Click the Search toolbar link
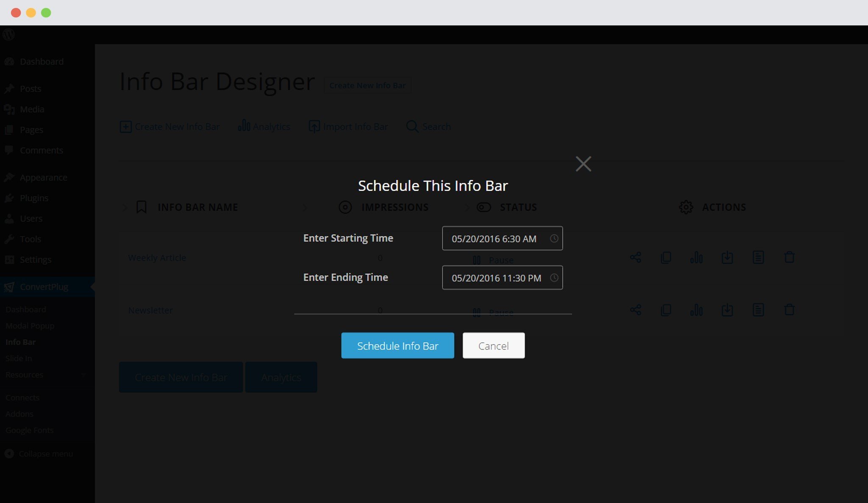The width and height of the screenshot is (868, 503). [x=428, y=126]
